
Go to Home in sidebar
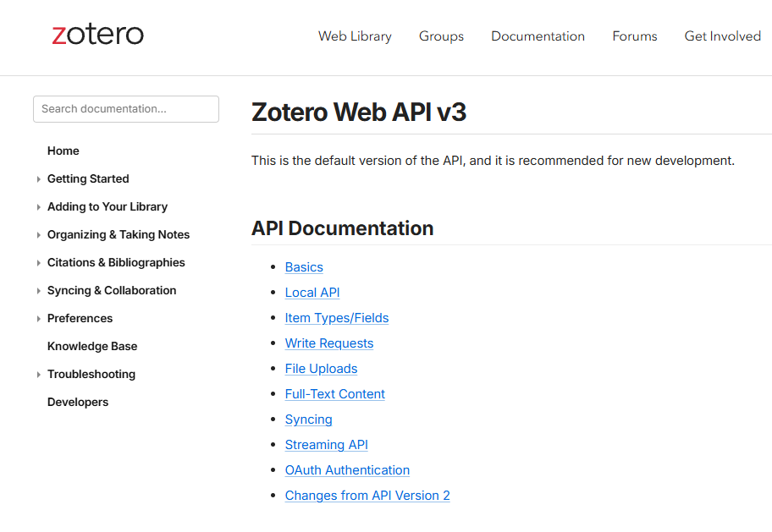click(x=63, y=151)
